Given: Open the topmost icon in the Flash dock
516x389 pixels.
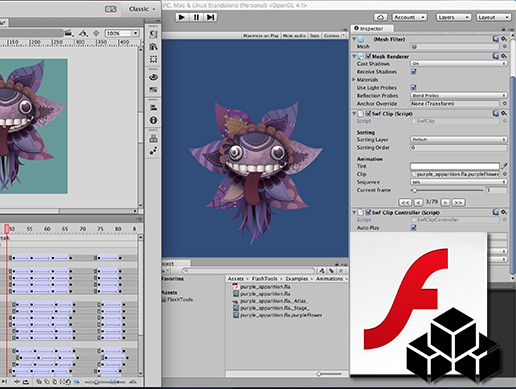Looking at the screenshot, I should 153,34.
